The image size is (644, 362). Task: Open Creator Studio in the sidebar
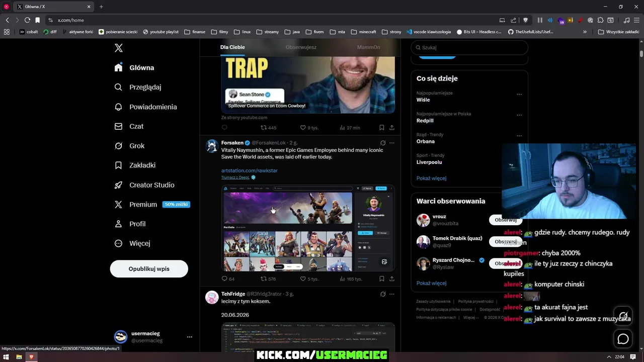(144, 185)
